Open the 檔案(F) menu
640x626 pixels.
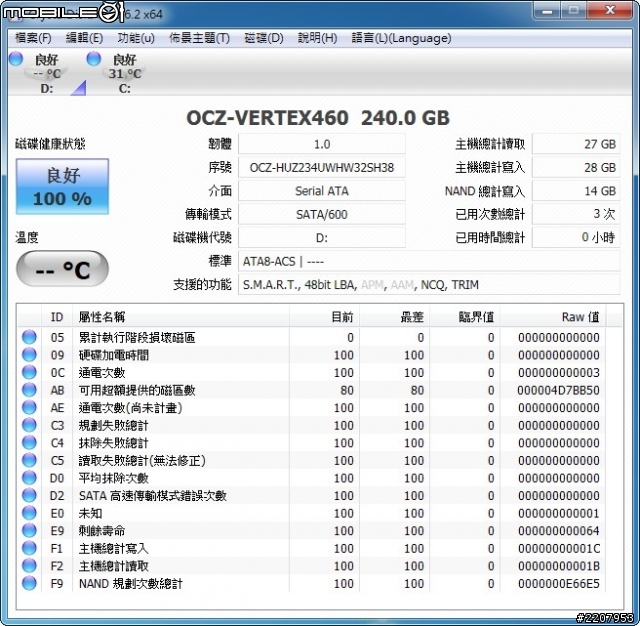coord(33,38)
